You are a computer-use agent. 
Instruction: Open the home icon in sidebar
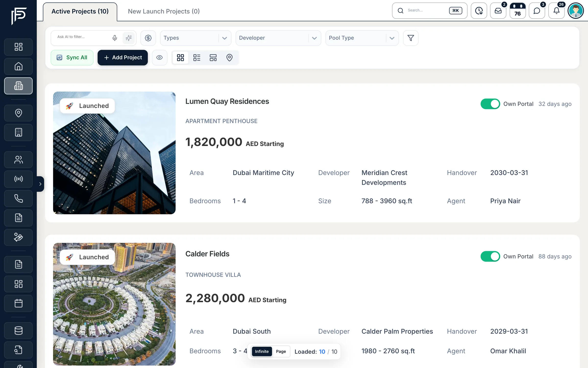point(18,66)
